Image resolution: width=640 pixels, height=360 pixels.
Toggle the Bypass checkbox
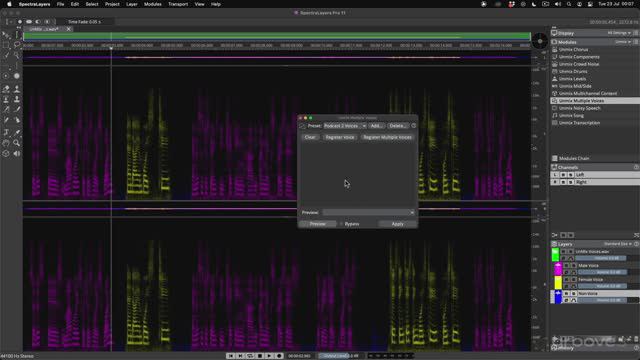(342, 224)
